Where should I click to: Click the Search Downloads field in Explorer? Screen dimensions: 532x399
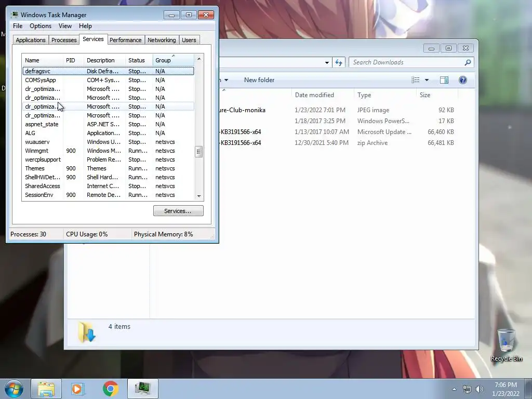click(407, 62)
